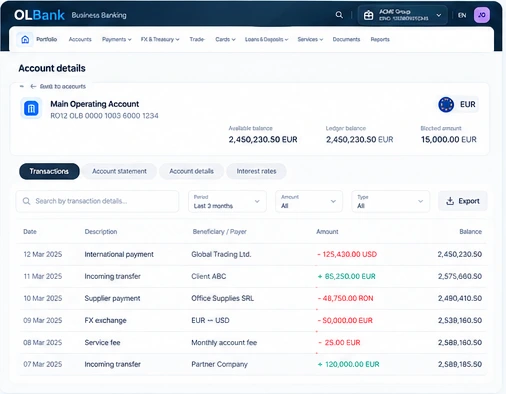Image resolution: width=506 pixels, height=394 pixels.
Task: Click the 15,000.00 EUR blocked amount
Action: 449,139
